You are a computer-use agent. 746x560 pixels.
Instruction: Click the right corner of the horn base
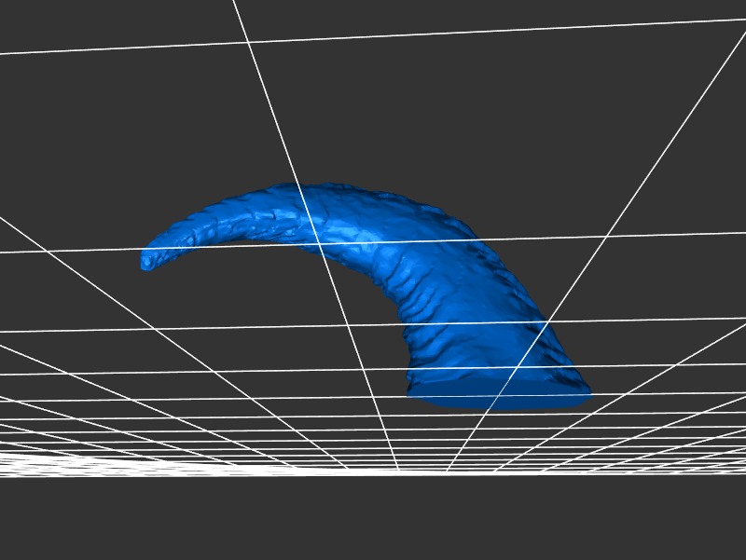[586, 394]
